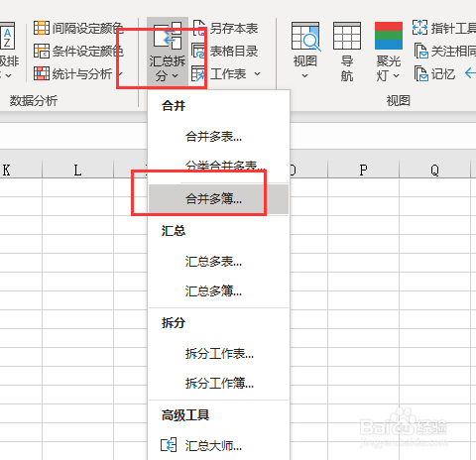Viewport: 476px width, 460px height.
Task: Click the 聚光灯 colored icon
Action: click(x=389, y=36)
